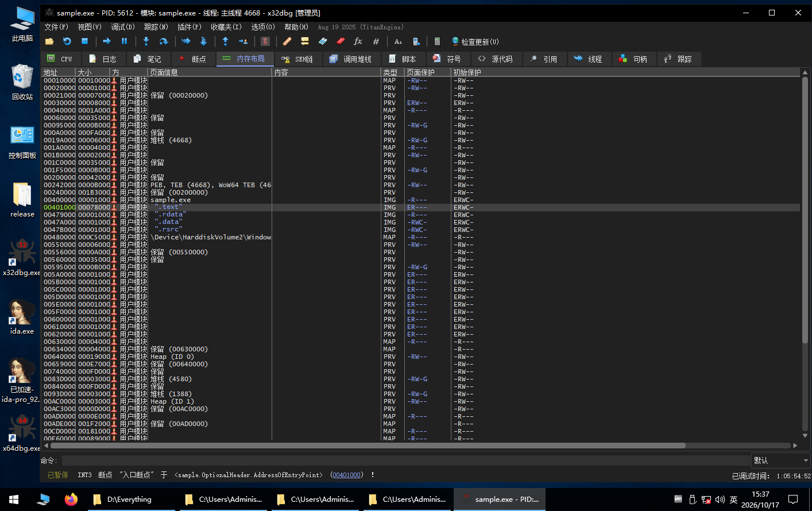Open the 默认 command type dropdown
The image size is (812, 511).
[781, 460]
